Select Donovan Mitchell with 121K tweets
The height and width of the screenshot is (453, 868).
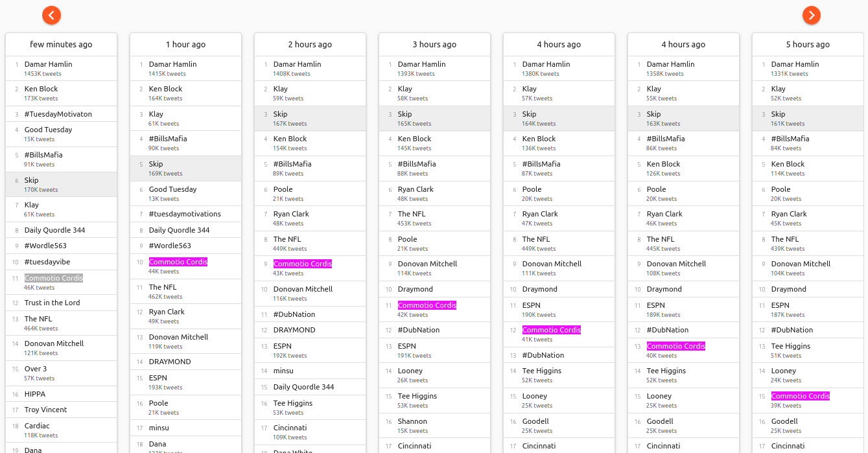(62, 348)
